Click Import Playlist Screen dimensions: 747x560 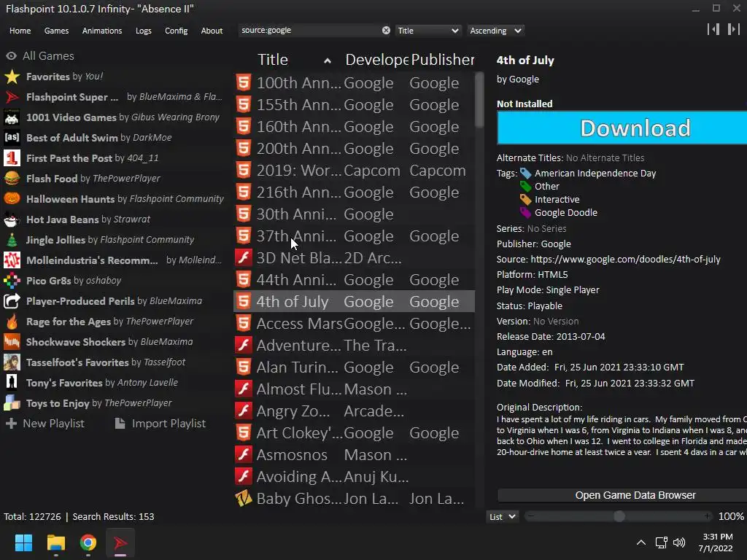tap(160, 424)
